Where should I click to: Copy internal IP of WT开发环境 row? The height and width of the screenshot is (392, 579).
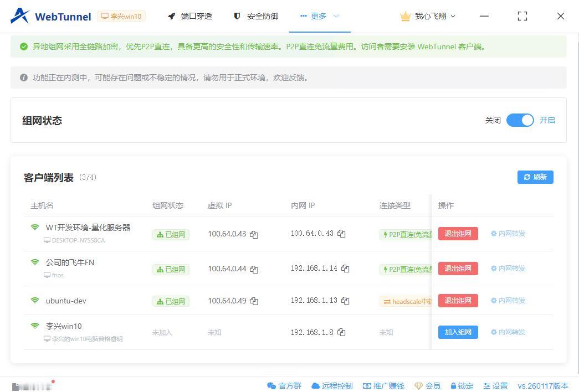[x=341, y=234]
